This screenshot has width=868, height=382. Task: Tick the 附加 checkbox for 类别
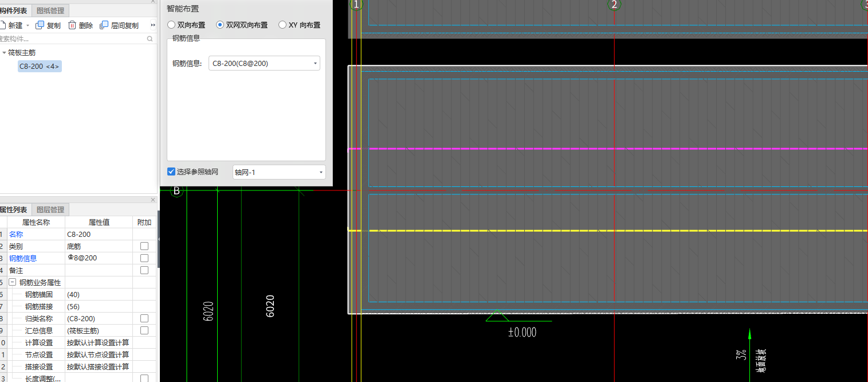coord(144,246)
